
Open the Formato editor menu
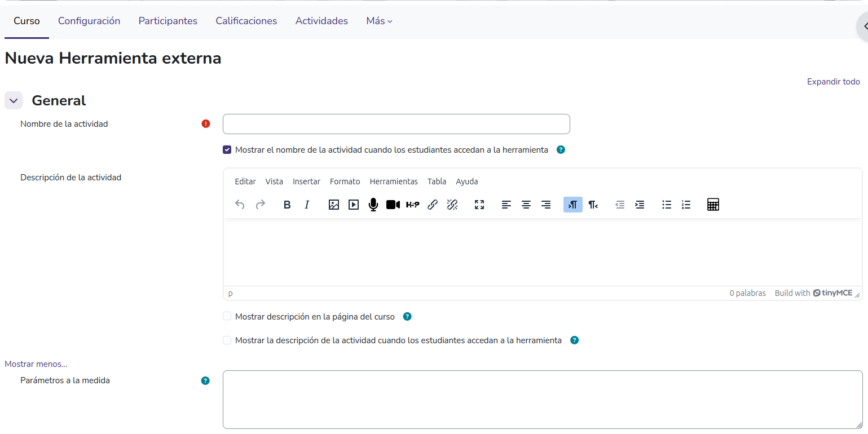click(345, 181)
